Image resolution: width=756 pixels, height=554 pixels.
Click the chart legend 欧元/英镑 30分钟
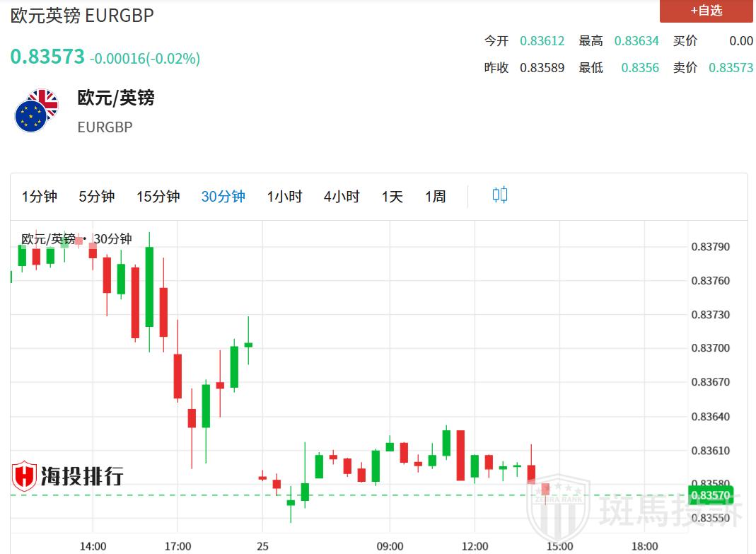pos(76,239)
